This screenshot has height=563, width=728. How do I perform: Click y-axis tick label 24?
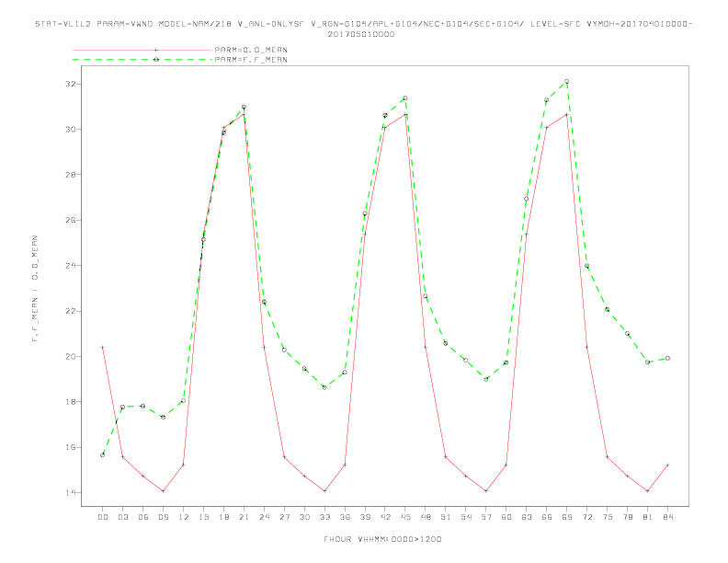tap(71, 266)
